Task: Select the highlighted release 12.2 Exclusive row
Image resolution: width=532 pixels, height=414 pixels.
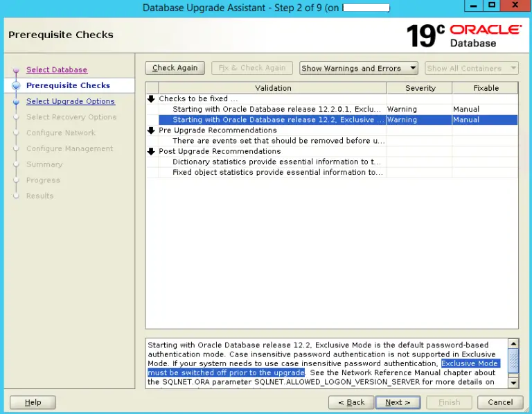Action: point(278,120)
